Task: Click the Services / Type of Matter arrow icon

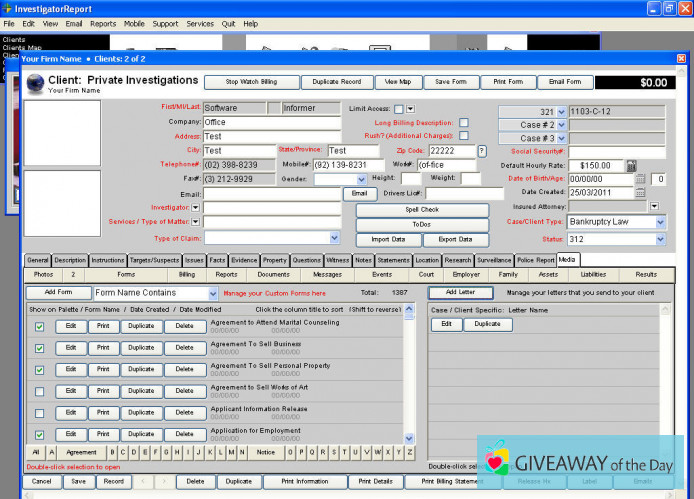Action: pos(195,222)
